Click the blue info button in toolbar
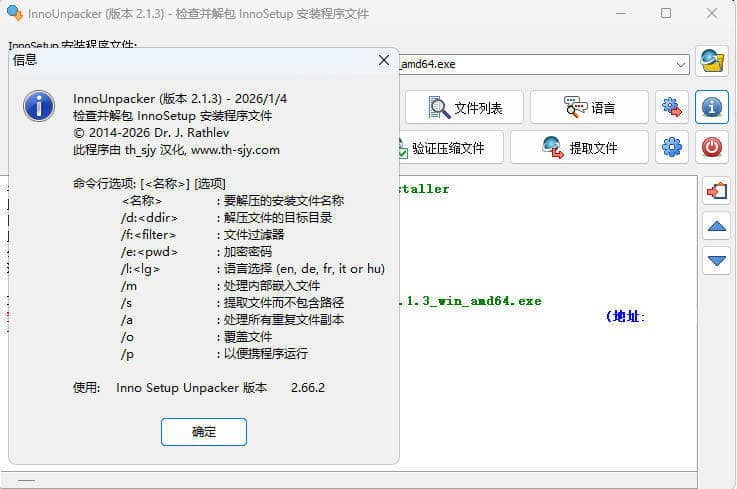Screen dimensions: 737x489 coord(711,107)
